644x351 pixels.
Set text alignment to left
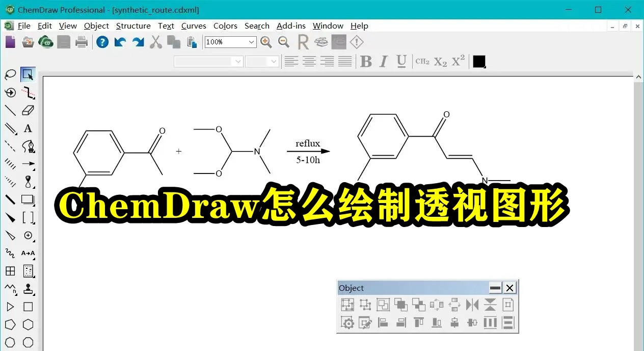pos(291,62)
